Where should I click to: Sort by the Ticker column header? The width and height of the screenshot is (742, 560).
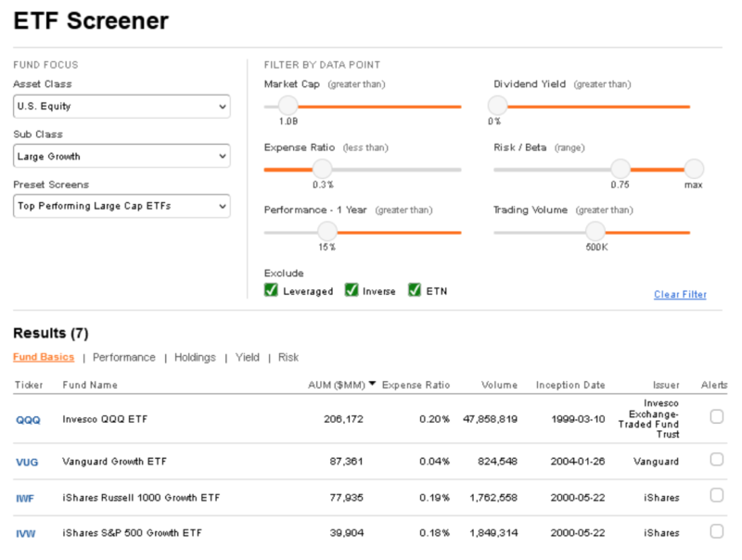point(29,385)
